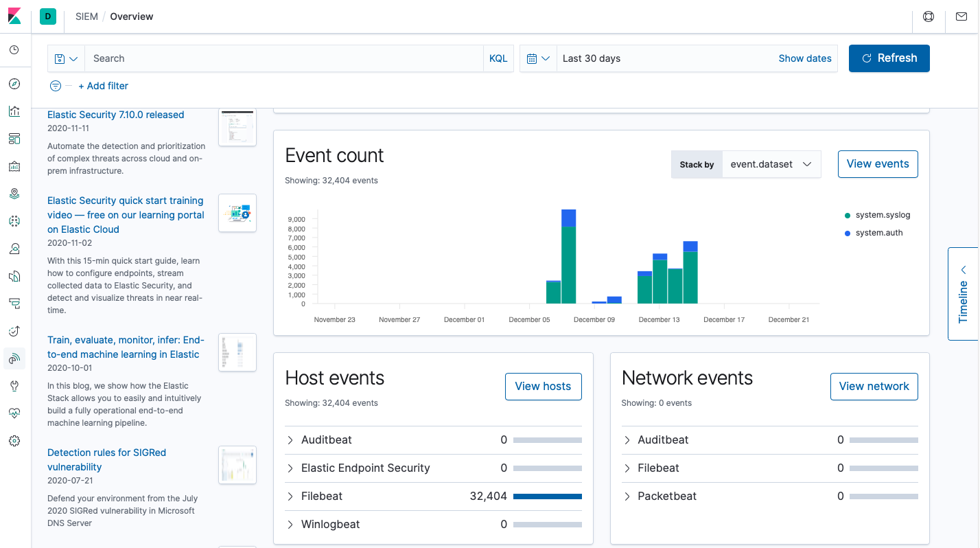Select the highlighted SIEM sidebar icon
Image resolution: width=980 pixels, height=548 pixels.
(x=14, y=358)
